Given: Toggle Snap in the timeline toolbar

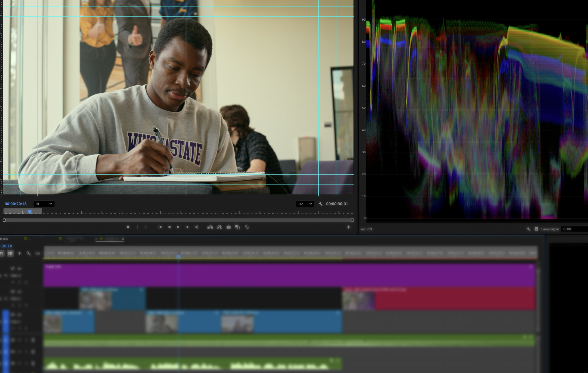Looking at the screenshot, I should 2,253.
